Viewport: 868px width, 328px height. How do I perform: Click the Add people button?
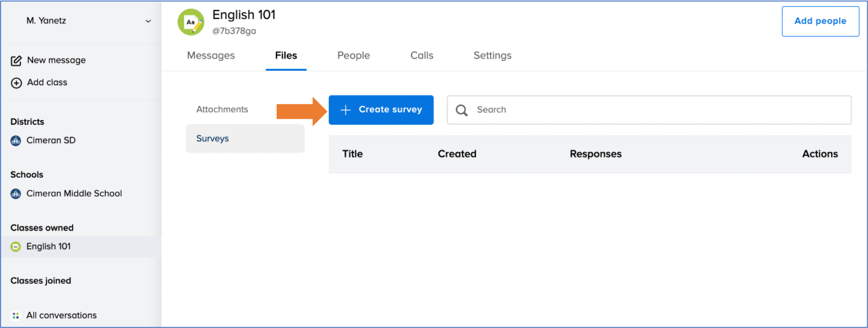point(820,21)
